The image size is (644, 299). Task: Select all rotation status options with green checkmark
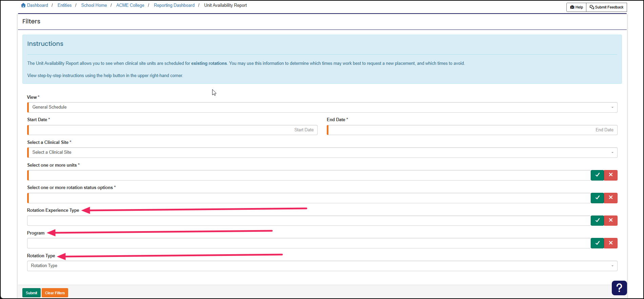coord(597,198)
